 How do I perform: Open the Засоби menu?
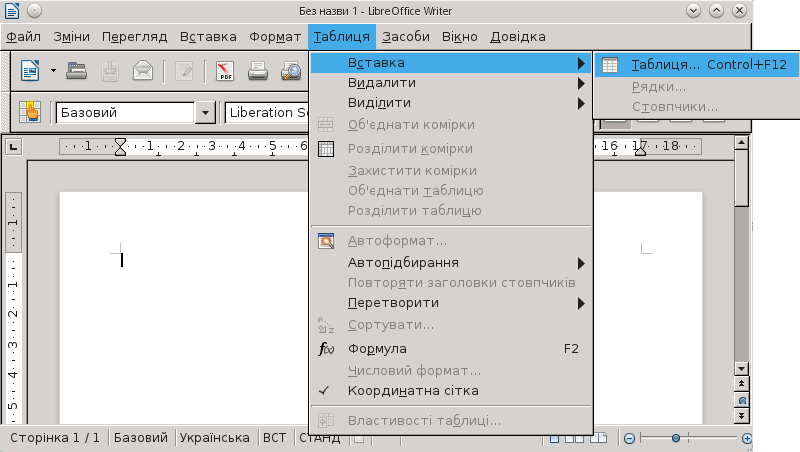click(x=406, y=37)
